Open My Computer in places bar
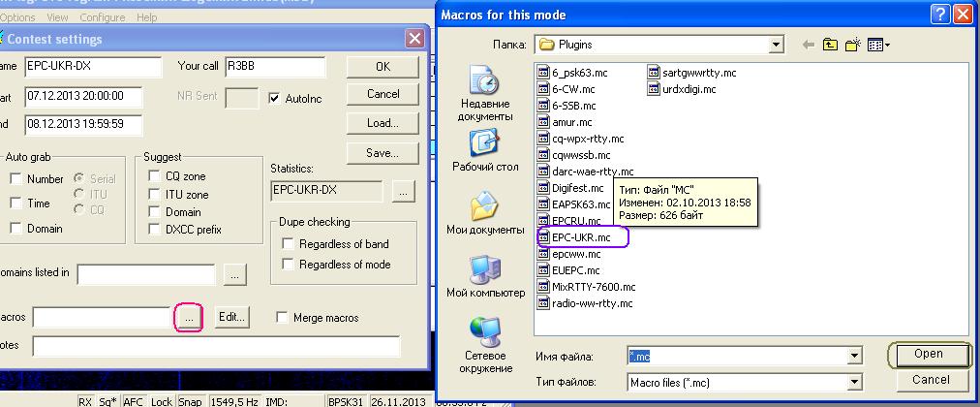The height and width of the screenshot is (407, 980). point(485,270)
